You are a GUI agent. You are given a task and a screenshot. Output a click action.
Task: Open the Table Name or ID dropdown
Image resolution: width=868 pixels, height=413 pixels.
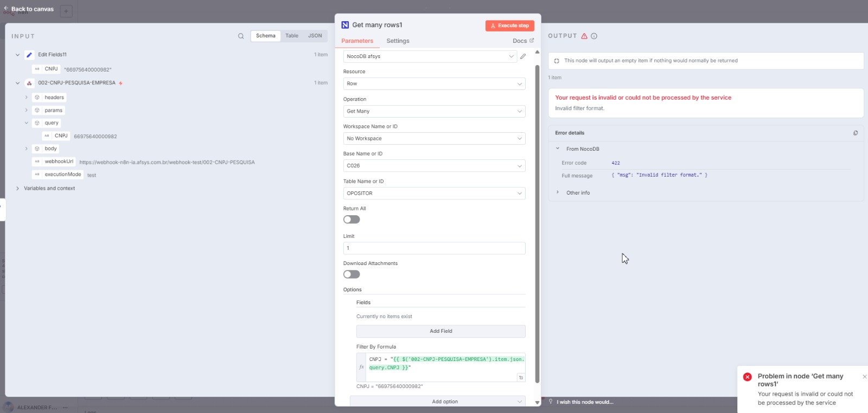(434, 193)
